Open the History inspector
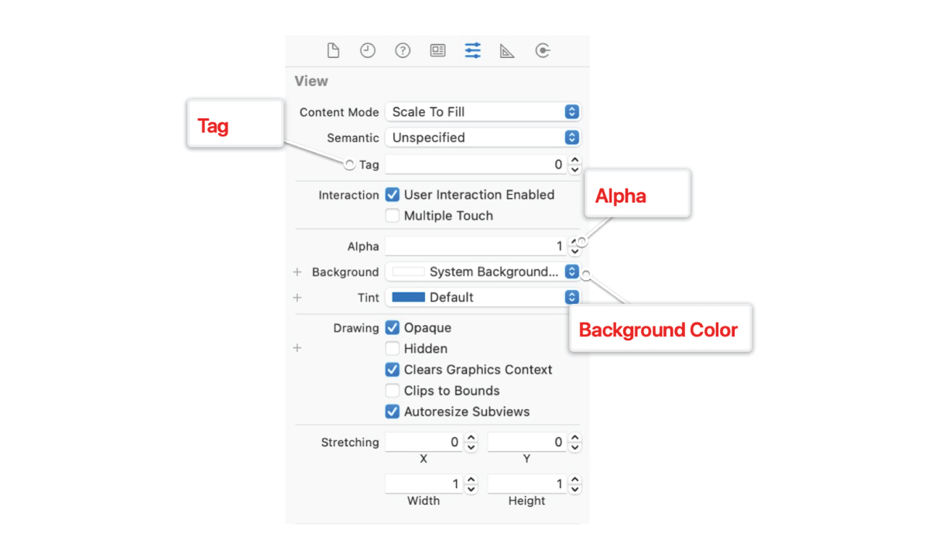Viewport: 929px width, 560px height. (x=367, y=50)
